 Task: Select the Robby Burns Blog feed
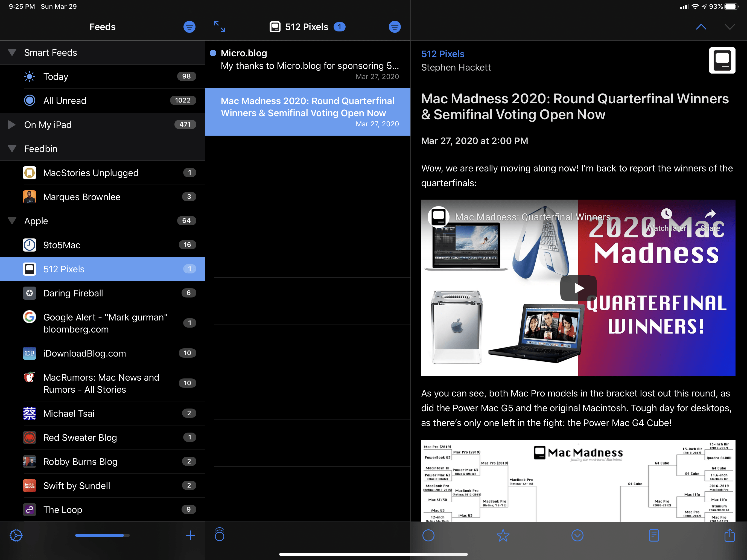pos(103,461)
